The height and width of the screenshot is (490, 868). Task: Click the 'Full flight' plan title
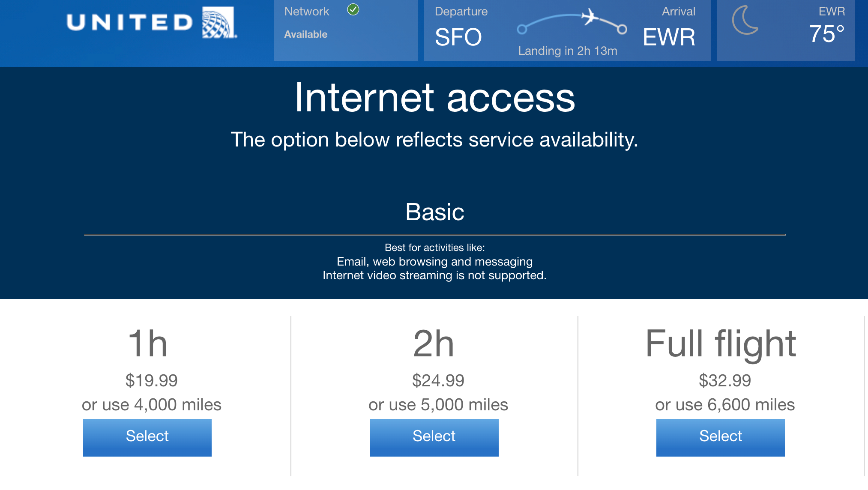(x=721, y=344)
